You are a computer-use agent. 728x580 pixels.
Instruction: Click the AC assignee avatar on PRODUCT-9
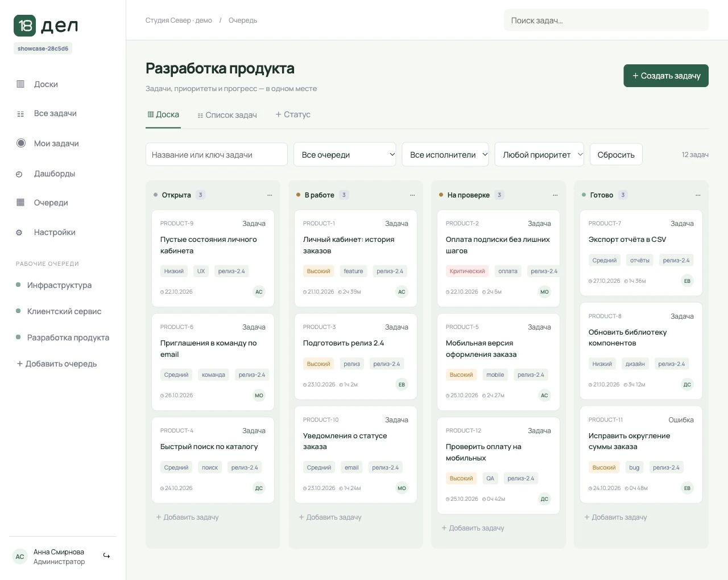(x=259, y=292)
